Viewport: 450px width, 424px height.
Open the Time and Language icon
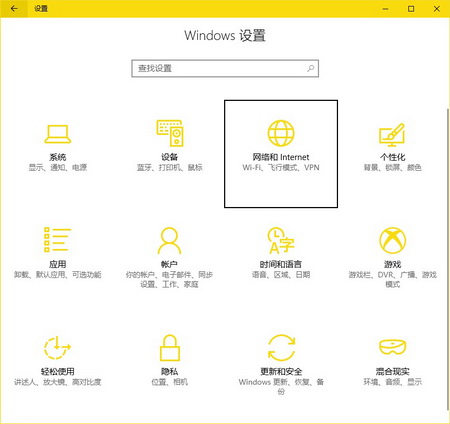pos(281,240)
